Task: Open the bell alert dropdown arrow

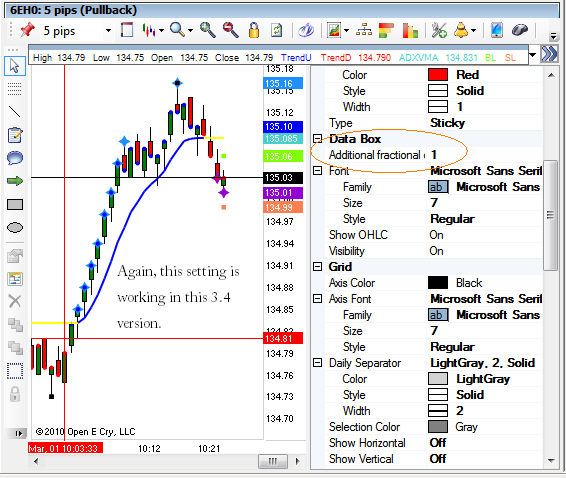Action: (473, 30)
